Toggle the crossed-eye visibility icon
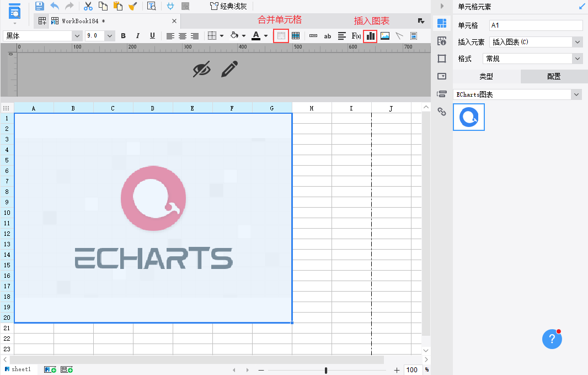The height and width of the screenshot is (375, 588). [202, 69]
